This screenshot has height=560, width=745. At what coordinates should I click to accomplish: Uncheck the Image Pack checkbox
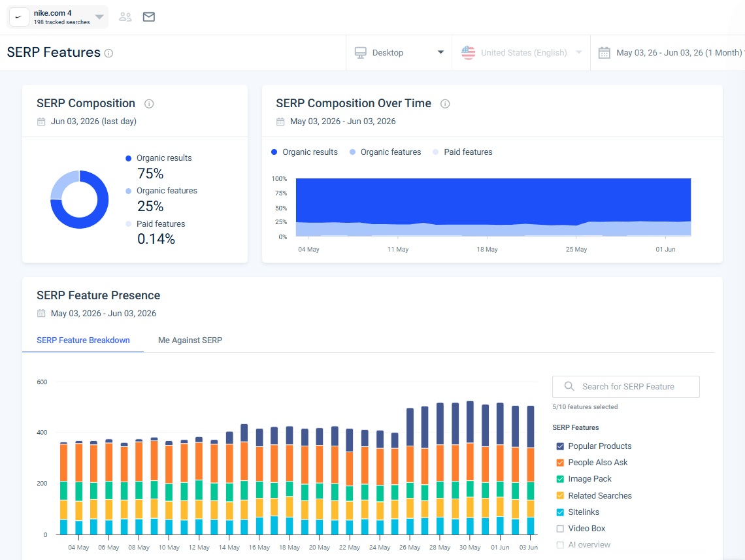point(560,479)
